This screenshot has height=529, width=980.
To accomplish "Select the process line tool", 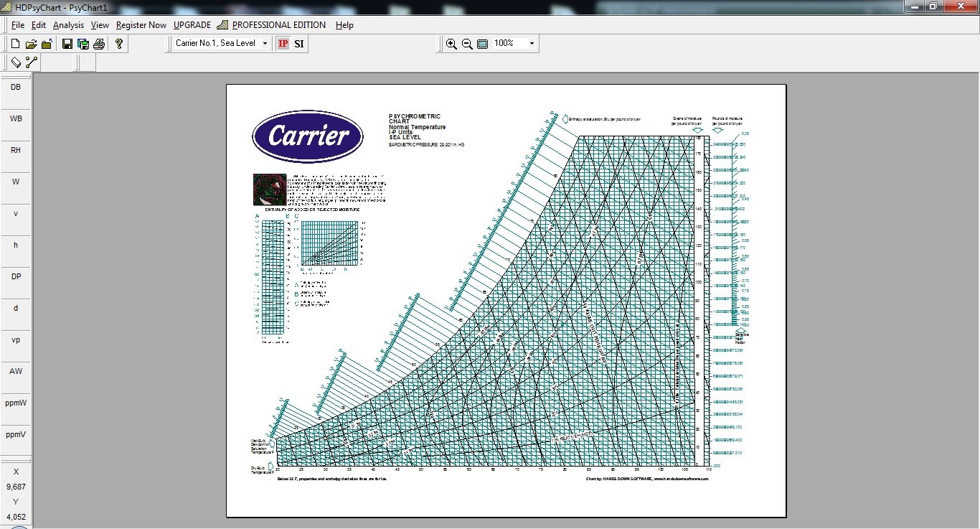I will click(31, 62).
